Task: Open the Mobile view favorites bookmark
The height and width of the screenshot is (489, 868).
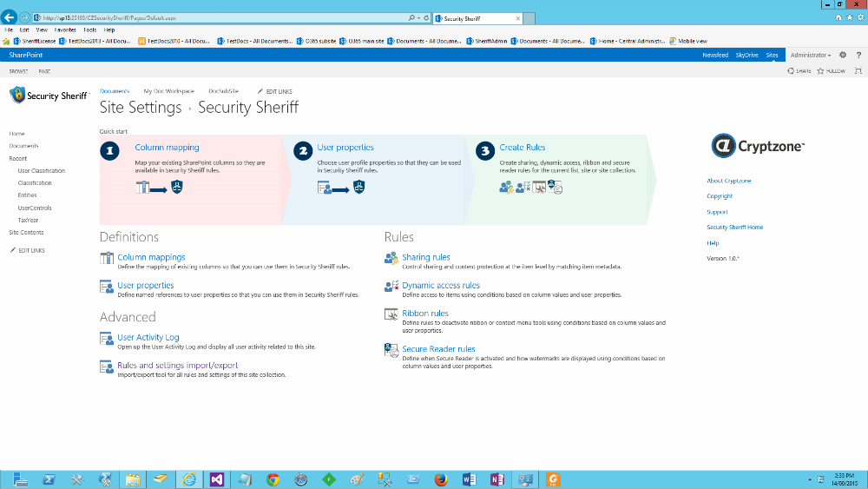Action: (688, 41)
